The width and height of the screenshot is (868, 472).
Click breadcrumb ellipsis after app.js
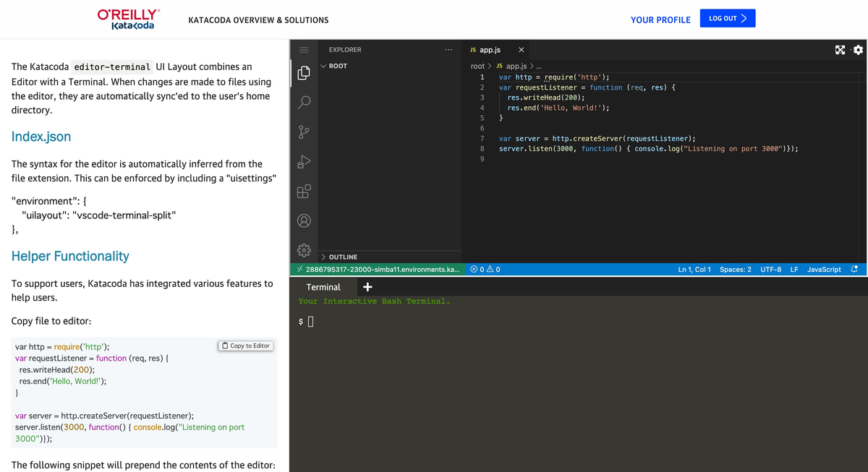539,66
